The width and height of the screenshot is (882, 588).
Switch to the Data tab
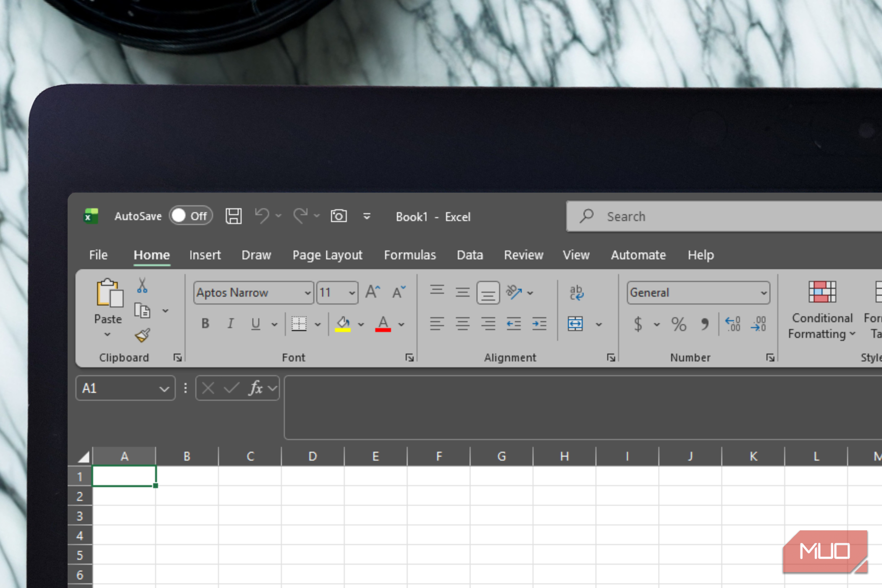tap(470, 255)
